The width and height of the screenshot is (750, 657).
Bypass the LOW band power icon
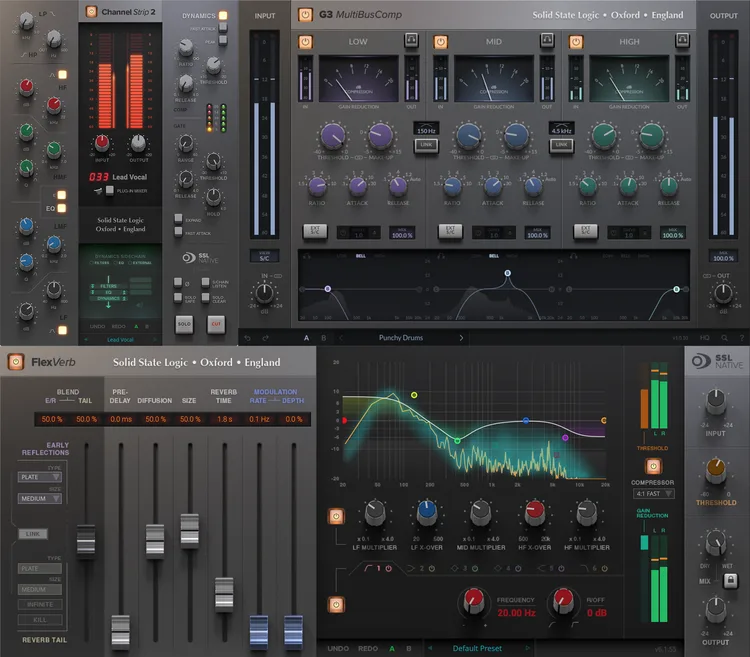[305, 42]
